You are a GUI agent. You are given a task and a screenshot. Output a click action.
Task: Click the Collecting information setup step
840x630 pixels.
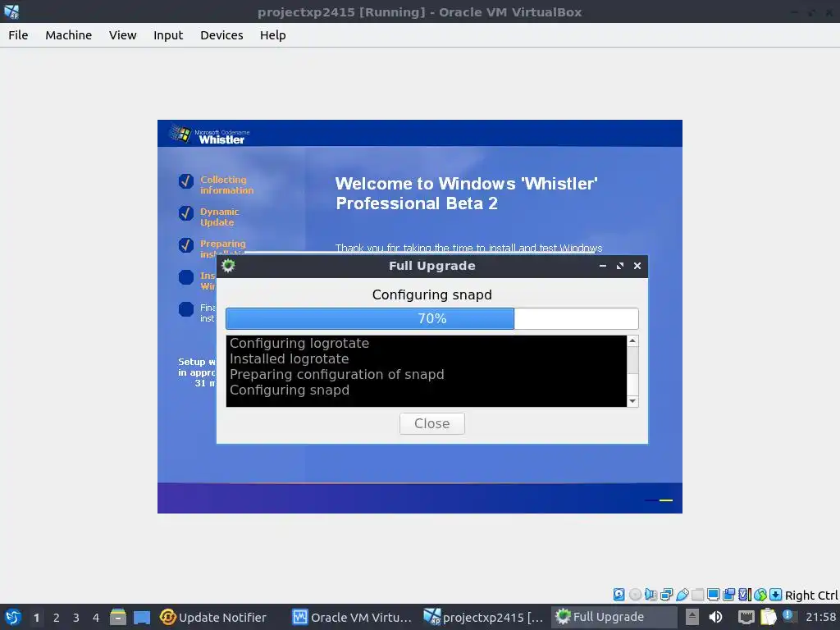tap(226, 185)
